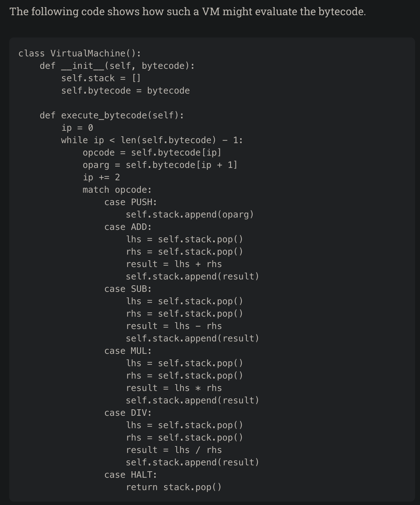Click the 'opcode = self.bytecode[ip]' line
This screenshot has height=505, width=420.
click(152, 152)
